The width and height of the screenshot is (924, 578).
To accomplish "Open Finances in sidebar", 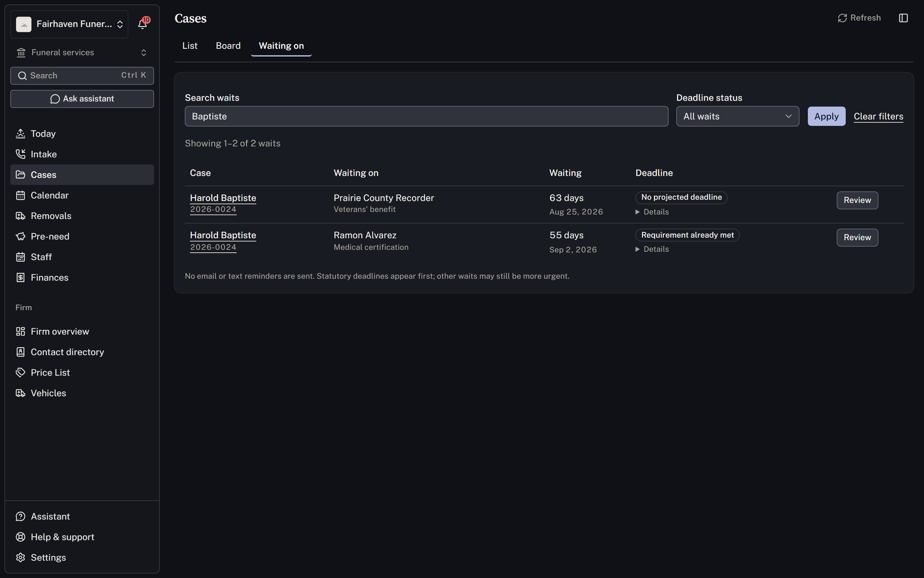I will (82, 277).
